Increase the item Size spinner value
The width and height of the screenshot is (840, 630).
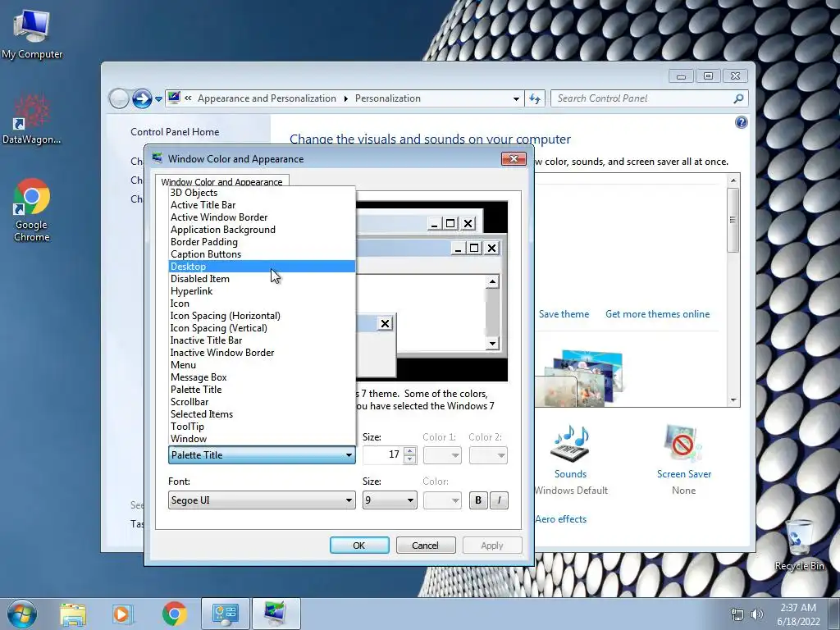point(410,451)
